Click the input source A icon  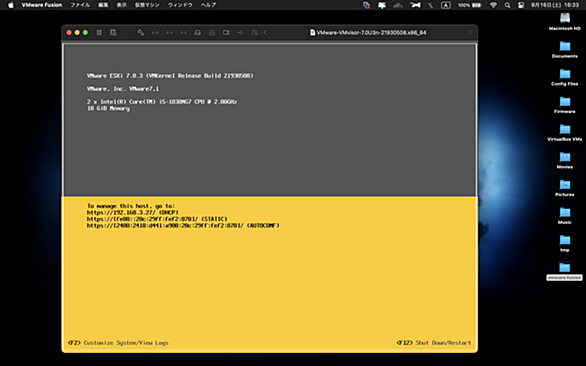tap(445, 5)
